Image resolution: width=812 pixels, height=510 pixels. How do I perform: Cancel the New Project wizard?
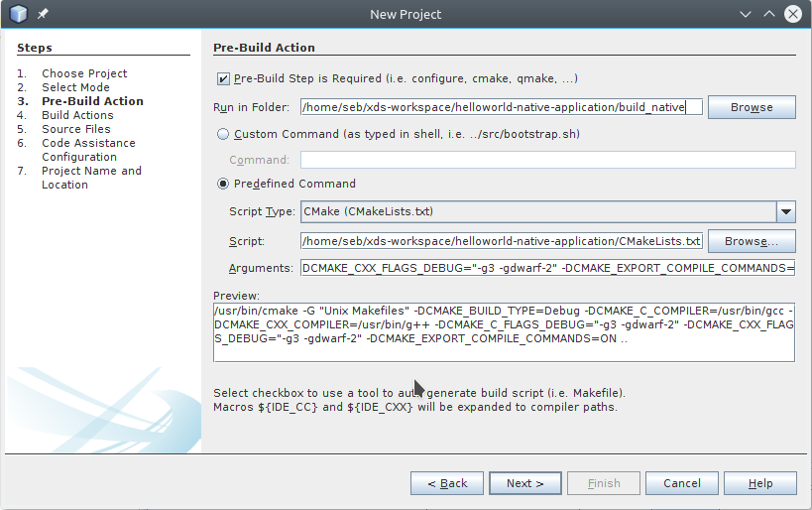point(682,483)
